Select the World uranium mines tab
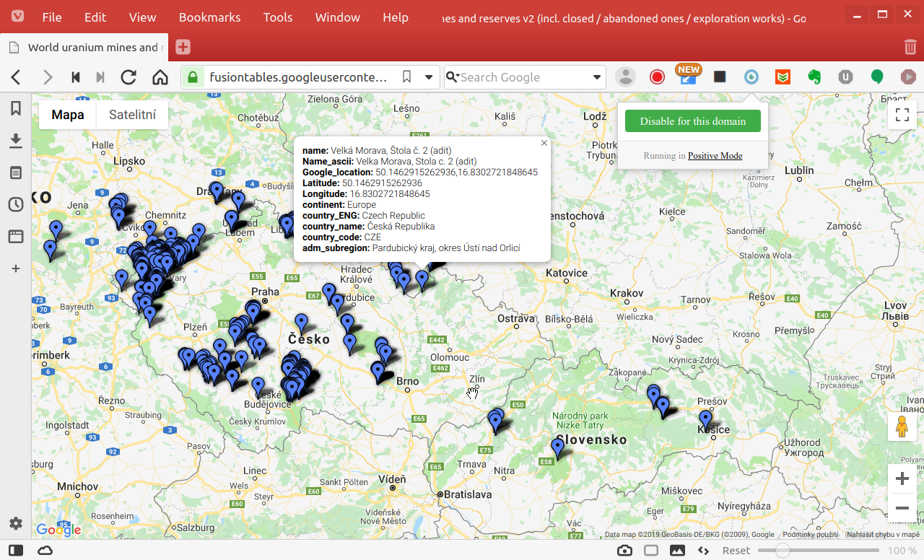The width and height of the screenshot is (924, 560). pos(84,48)
